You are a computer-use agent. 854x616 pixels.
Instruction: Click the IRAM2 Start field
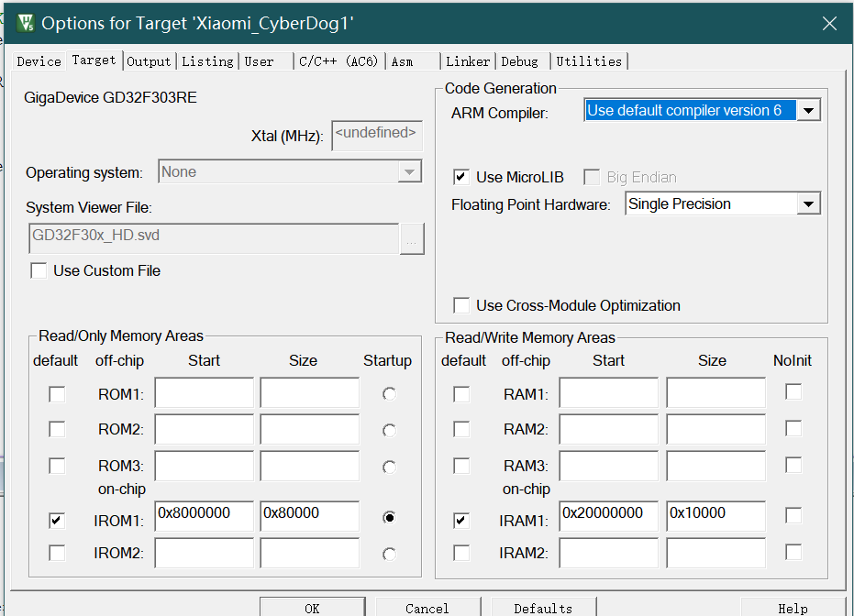608,553
